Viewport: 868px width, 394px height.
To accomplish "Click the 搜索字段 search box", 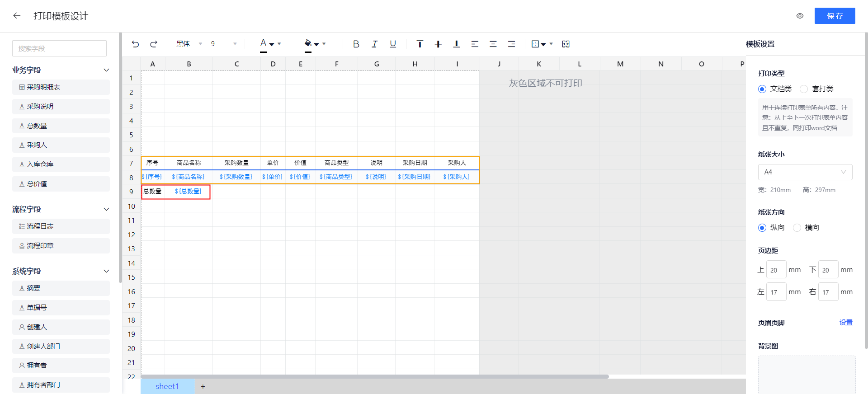I will 59,48.
